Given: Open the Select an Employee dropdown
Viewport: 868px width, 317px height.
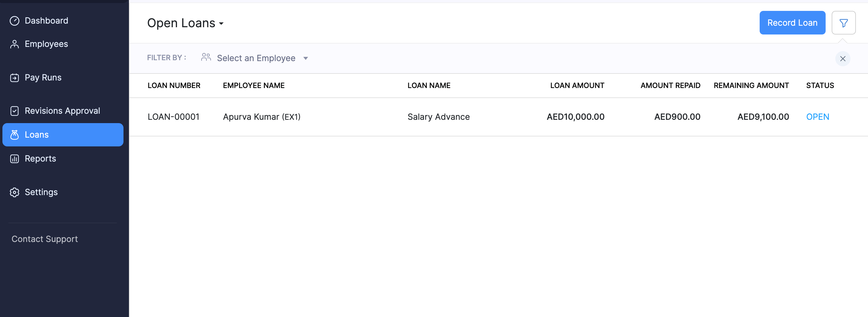Looking at the screenshot, I should (x=256, y=58).
